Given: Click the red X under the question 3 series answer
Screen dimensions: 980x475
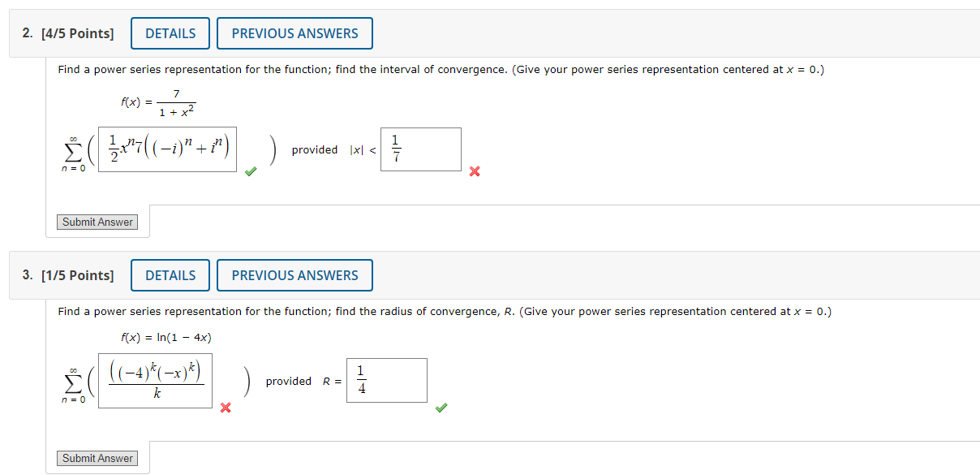Looking at the screenshot, I should coord(225,408).
